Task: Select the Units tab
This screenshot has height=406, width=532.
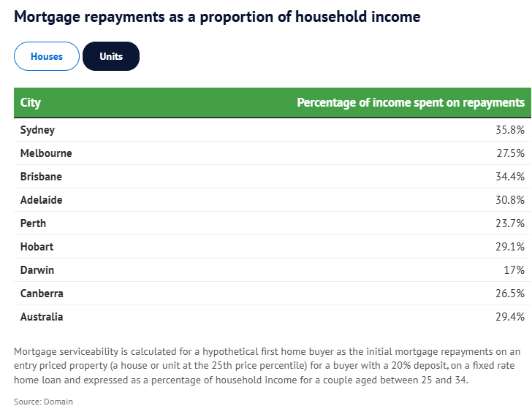Action: tap(111, 56)
